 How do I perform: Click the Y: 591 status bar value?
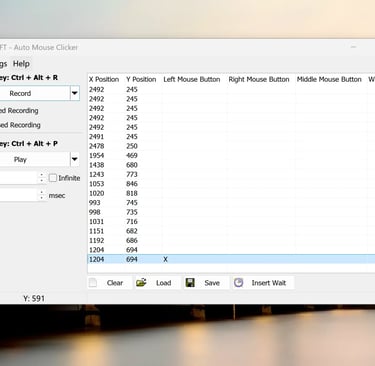34,298
